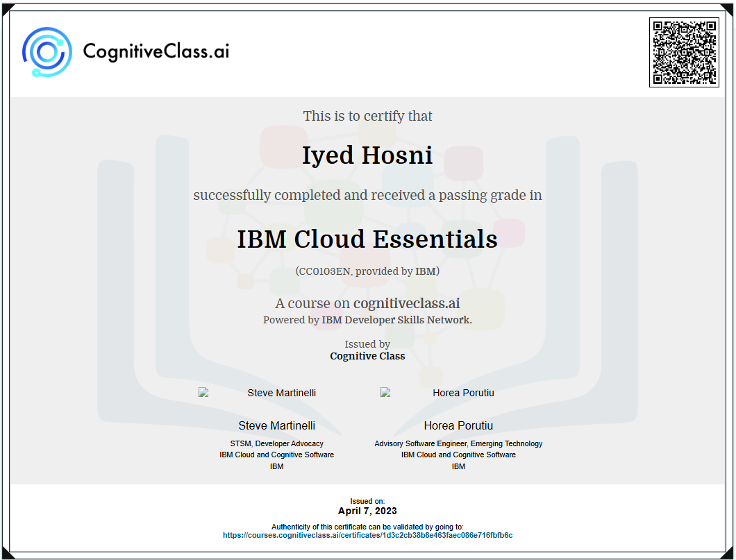Click the 'Issued by' label
The image size is (736, 560).
[367, 344]
